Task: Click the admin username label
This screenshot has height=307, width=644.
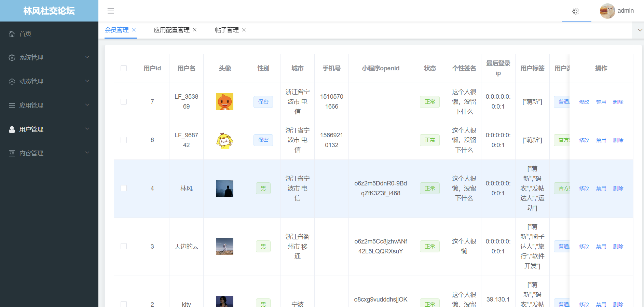Action: point(626,11)
